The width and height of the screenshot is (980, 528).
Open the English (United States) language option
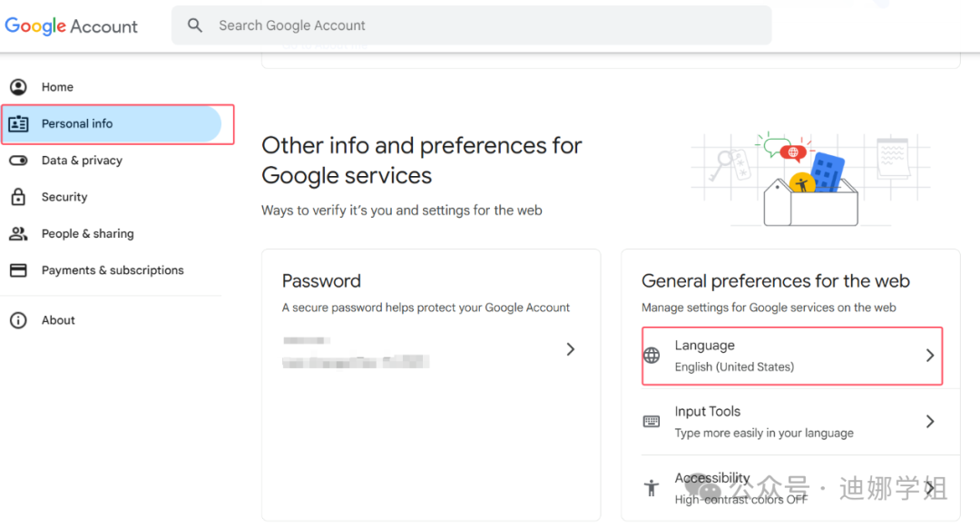tap(734, 367)
